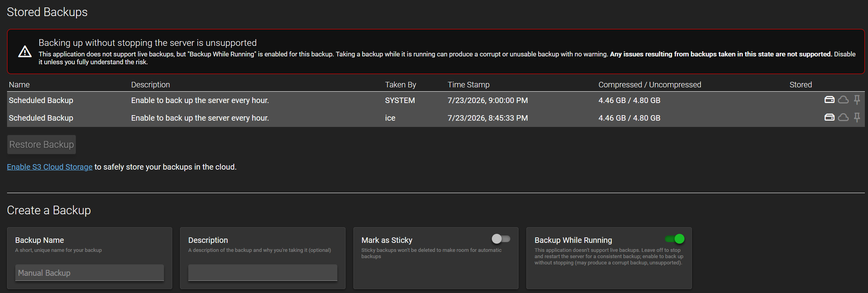Click cloud icon for 8:45:33 PM backup
The width and height of the screenshot is (868, 293).
click(x=843, y=117)
